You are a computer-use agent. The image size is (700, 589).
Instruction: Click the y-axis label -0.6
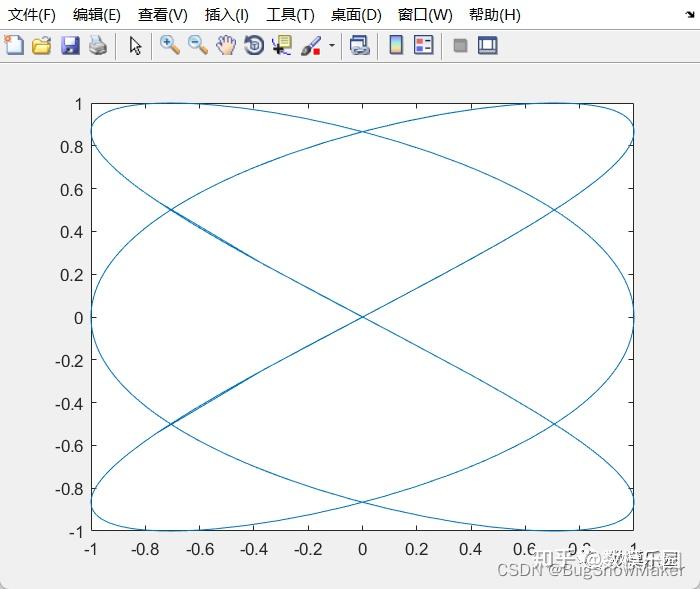[69, 446]
